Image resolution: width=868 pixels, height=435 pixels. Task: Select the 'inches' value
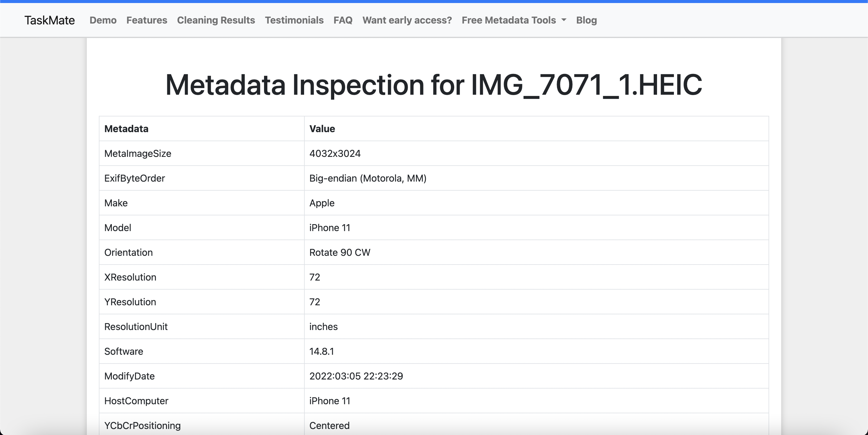(x=323, y=326)
